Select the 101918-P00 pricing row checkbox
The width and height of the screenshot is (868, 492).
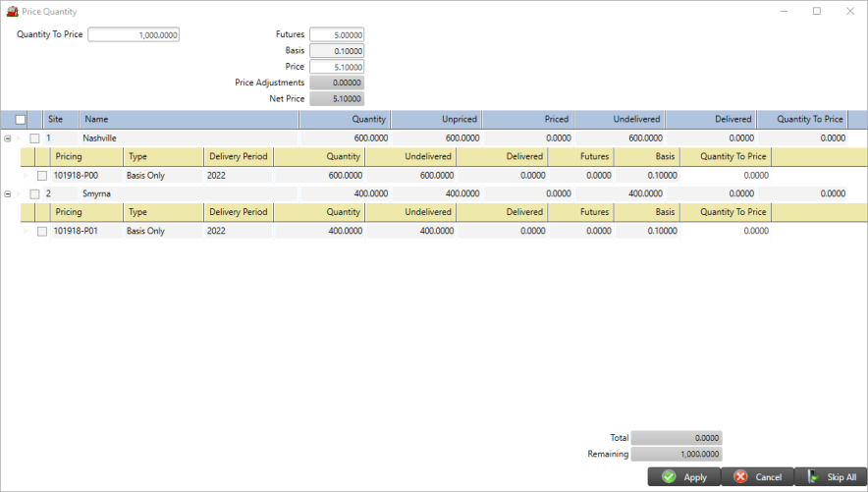click(42, 176)
